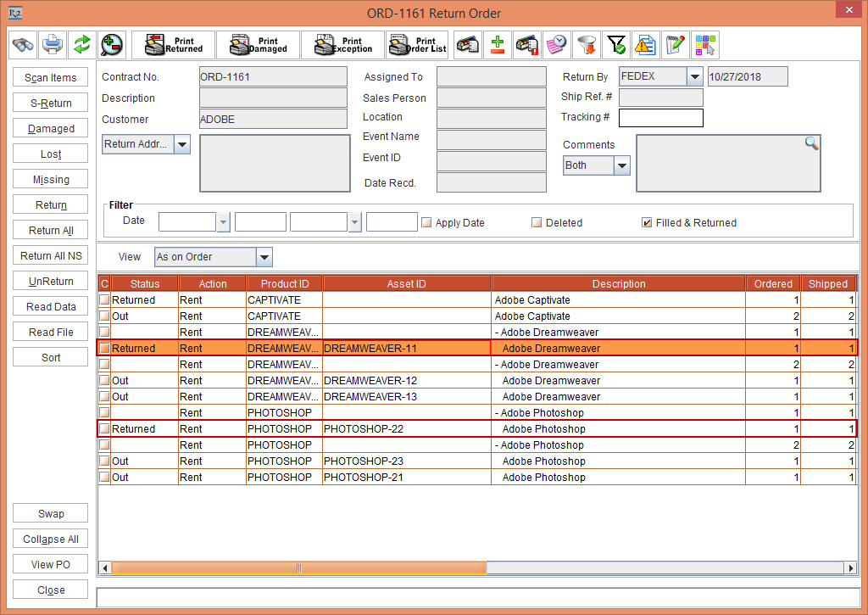The width and height of the screenshot is (868, 615).
Task: Click the magnifier zoom icon in toolbar
Action: point(111,44)
